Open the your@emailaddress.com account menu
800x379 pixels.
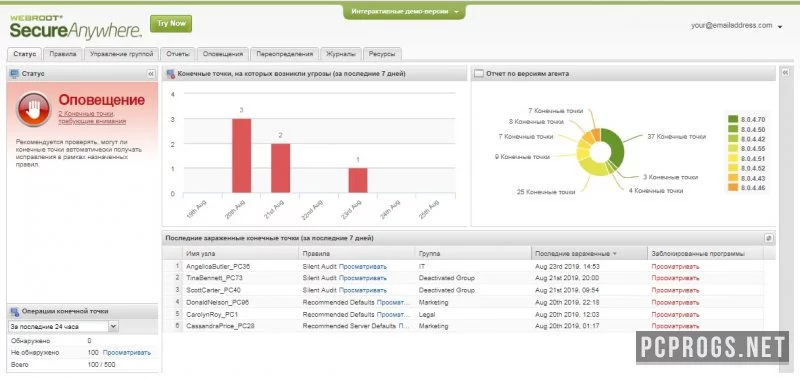click(x=736, y=26)
